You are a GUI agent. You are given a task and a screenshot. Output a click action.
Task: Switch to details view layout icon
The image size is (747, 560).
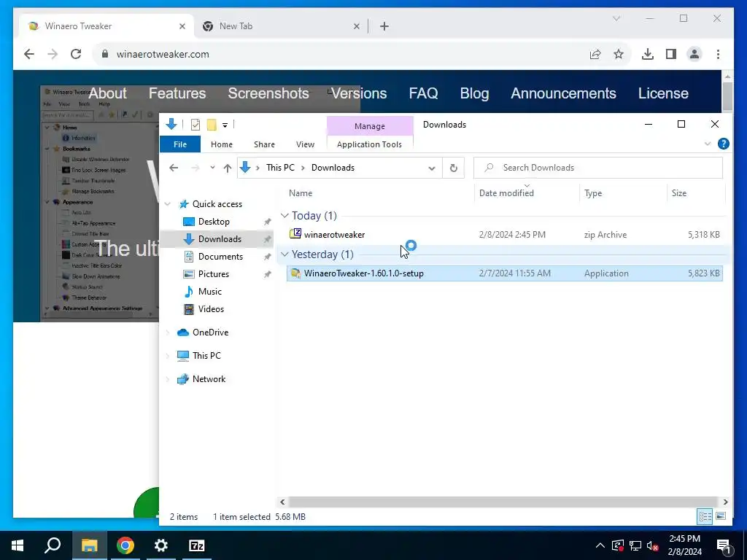pyautogui.click(x=705, y=516)
